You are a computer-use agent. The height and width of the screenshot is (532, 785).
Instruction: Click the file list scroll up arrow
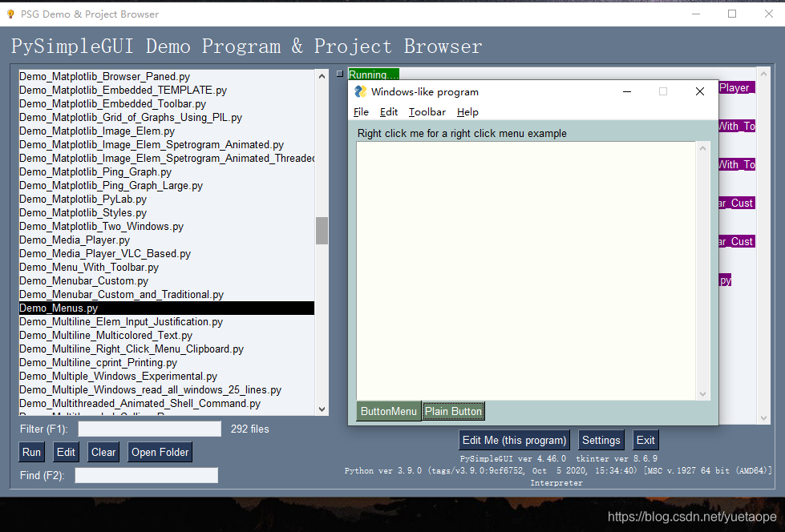(322, 76)
